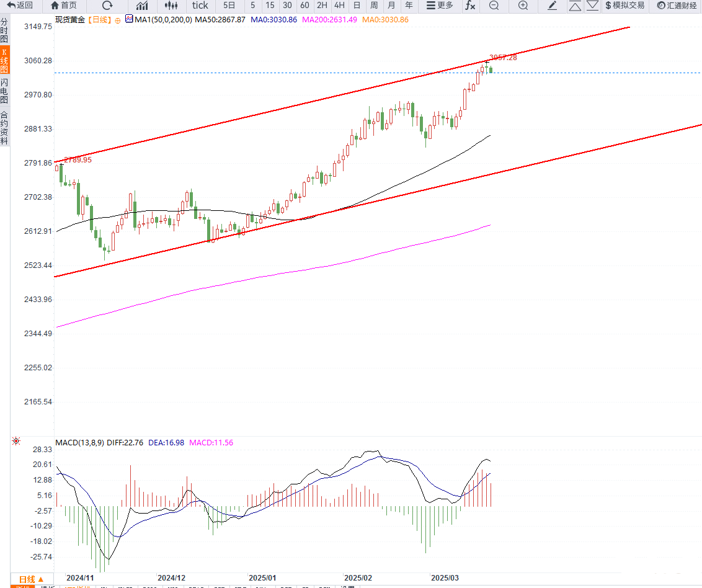Expand the 更多 menu
Screen dimensions: 702x588
coord(440,6)
